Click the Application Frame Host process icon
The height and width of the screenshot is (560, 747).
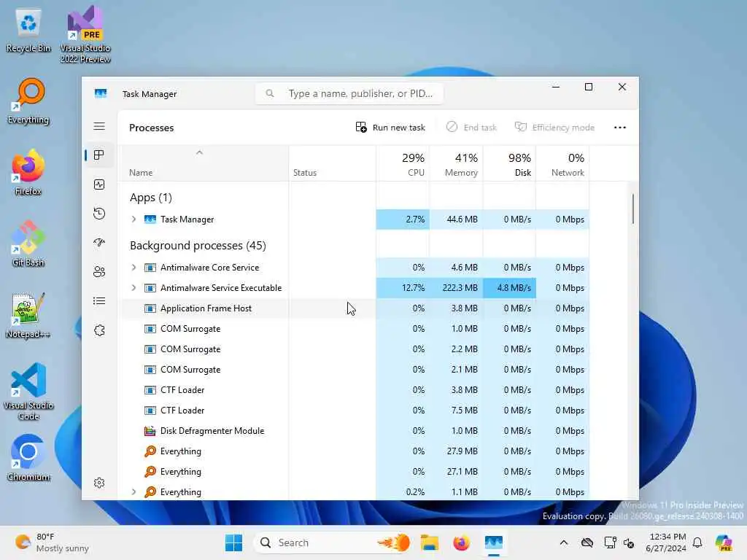tap(150, 308)
